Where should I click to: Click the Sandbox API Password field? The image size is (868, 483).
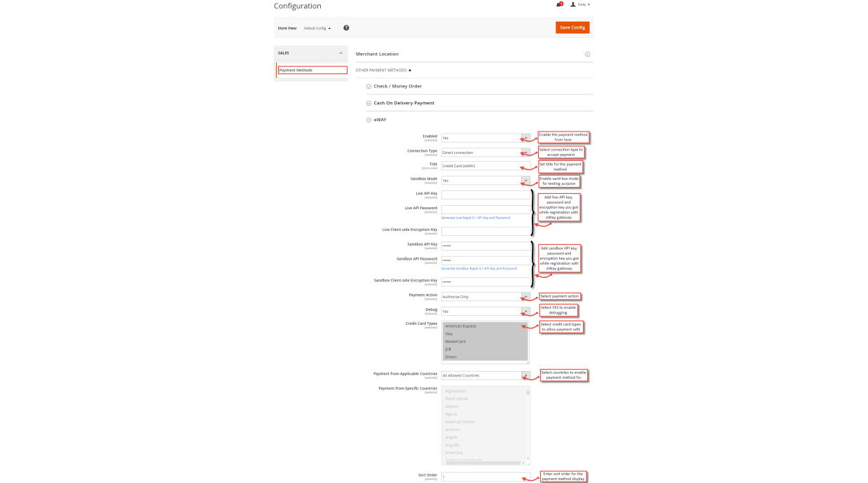point(485,260)
